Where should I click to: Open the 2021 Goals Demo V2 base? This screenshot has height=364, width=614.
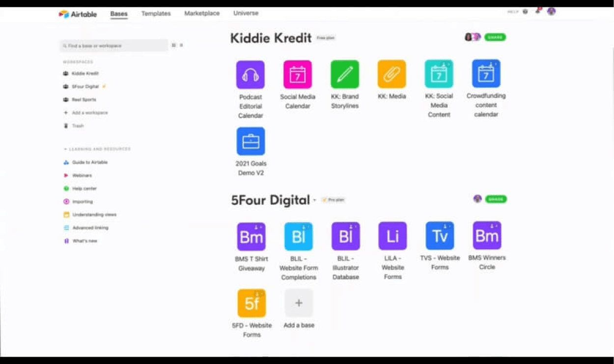click(x=251, y=141)
